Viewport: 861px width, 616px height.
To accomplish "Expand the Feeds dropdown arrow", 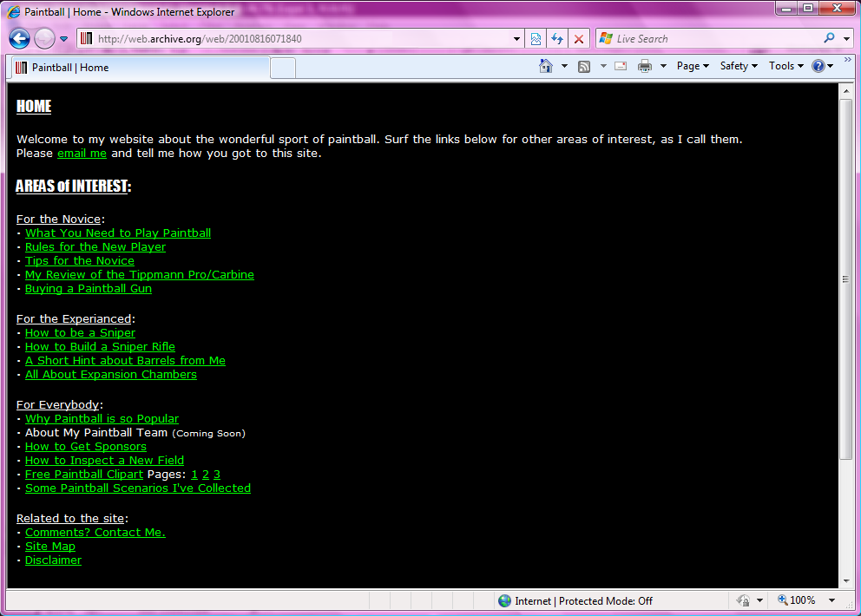I will (603, 66).
